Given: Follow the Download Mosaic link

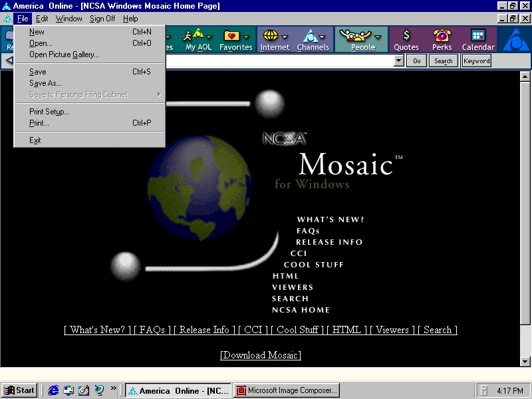Looking at the screenshot, I should pyautogui.click(x=261, y=355).
